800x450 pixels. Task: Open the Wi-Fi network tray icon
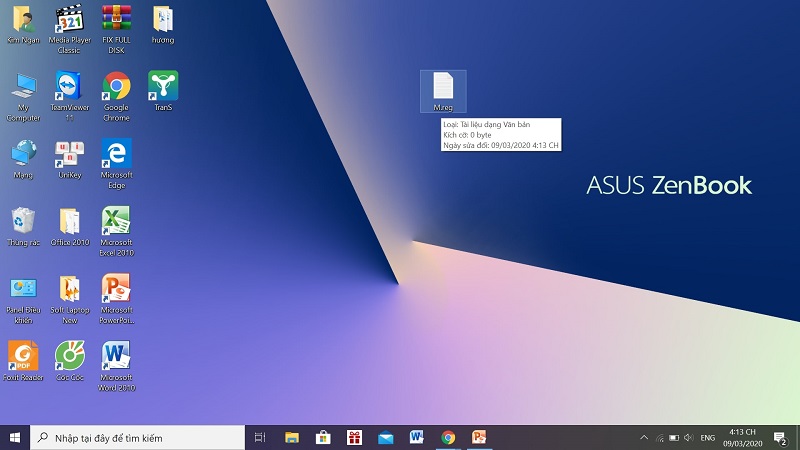click(x=659, y=438)
